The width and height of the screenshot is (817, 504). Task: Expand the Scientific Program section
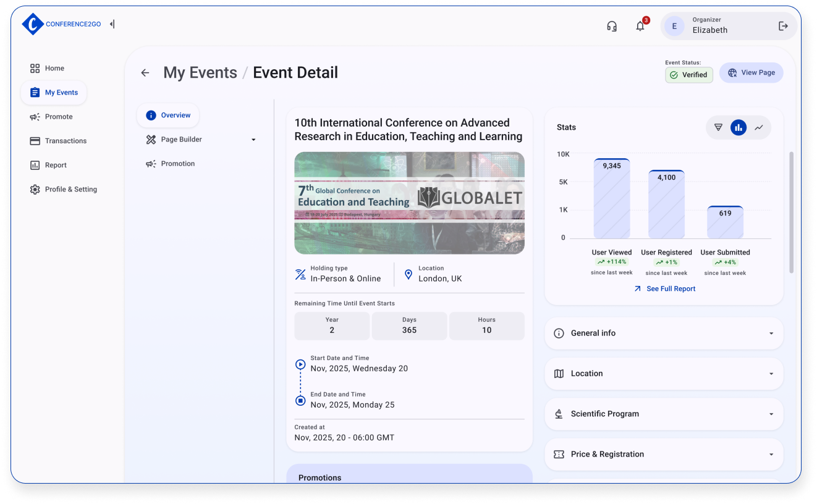(x=664, y=414)
